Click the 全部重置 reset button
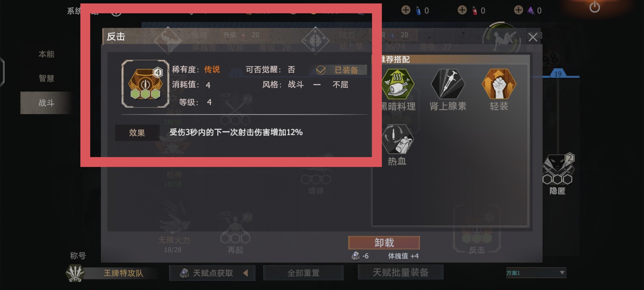Image resolution: width=644 pixels, height=290 pixels. tap(303, 273)
